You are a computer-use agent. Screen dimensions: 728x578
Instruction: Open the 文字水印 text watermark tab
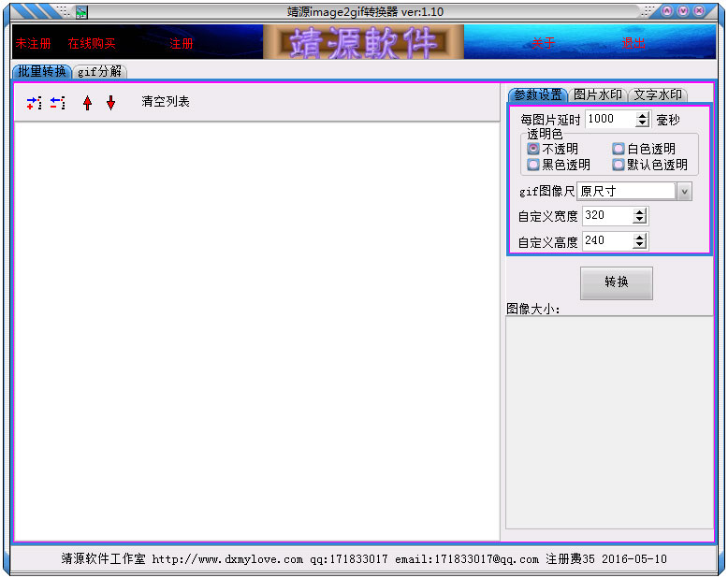658,94
